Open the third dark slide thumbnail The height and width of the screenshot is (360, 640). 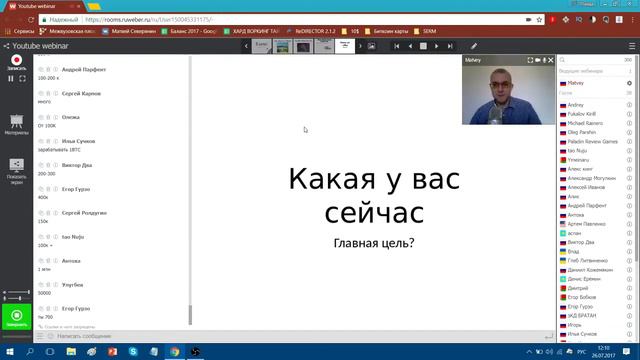[303, 46]
